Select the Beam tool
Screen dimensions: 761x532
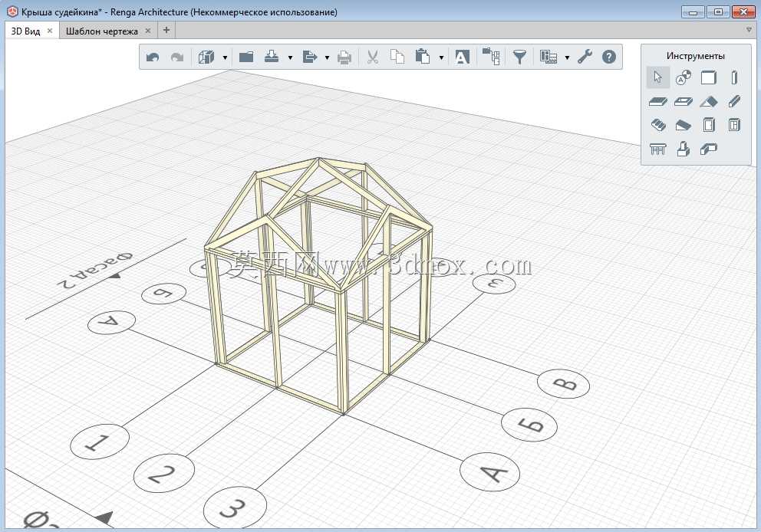[734, 101]
